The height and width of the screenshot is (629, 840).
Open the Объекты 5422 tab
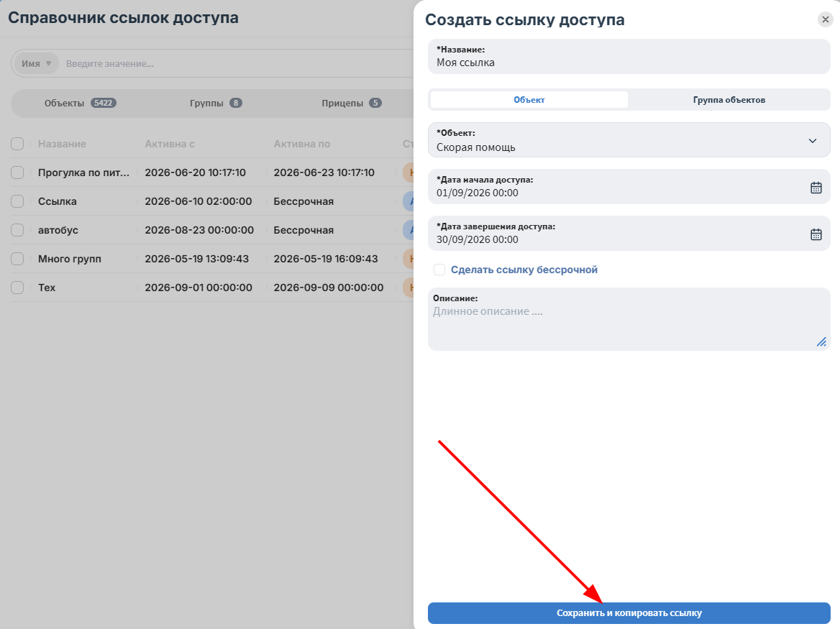[81, 103]
